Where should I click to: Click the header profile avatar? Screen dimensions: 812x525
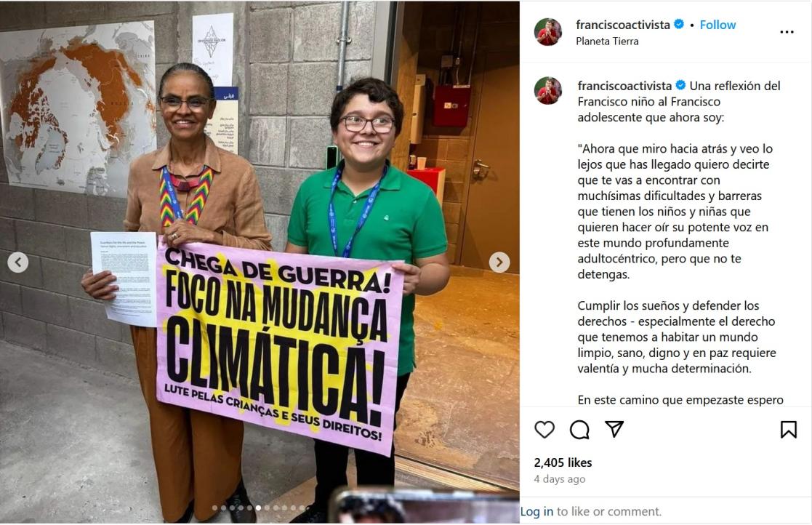[x=548, y=32]
